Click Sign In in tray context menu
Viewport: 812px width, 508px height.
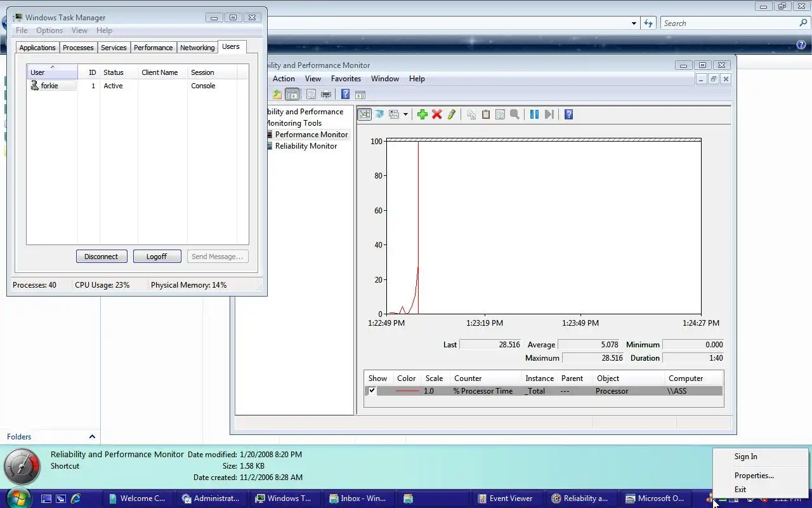(745, 457)
